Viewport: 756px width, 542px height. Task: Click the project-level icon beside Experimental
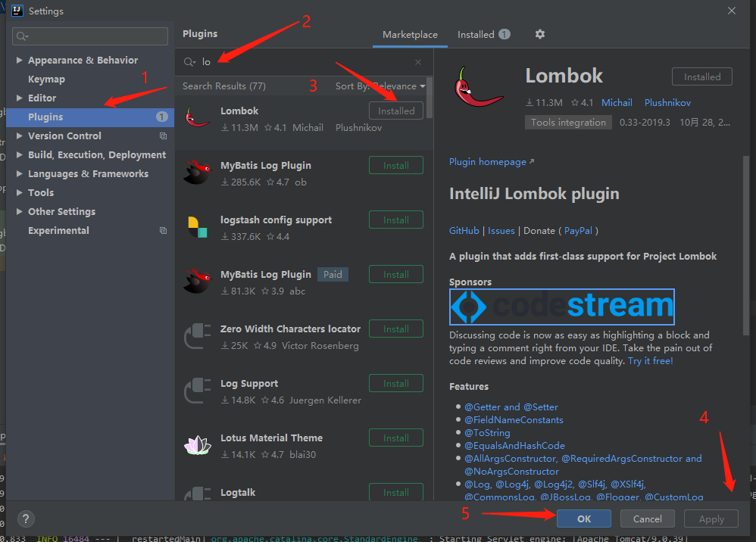(163, 230)
